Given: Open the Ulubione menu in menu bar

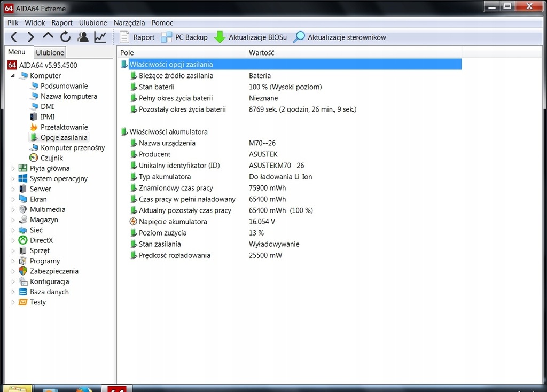Looking at the screenshot, I should [x=93, y=22].
